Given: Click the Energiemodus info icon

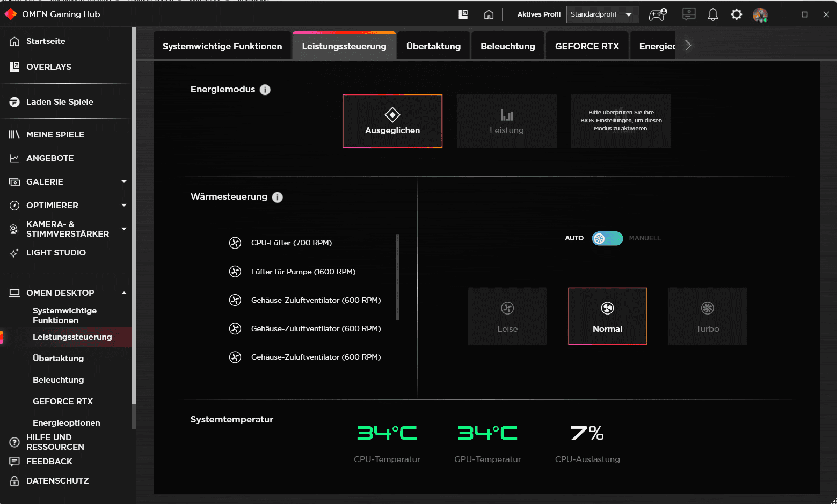Looking at the screenshot, I should (x=265, y=90).
